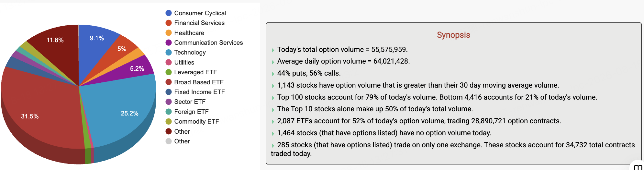Select the Sector ETF legend item

[185, 102]
